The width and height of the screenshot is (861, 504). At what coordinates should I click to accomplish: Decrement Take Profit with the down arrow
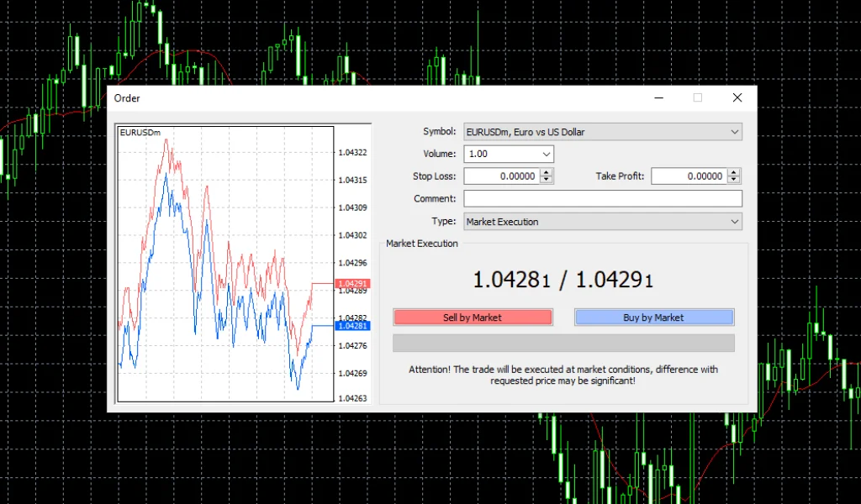pos(733,179)
